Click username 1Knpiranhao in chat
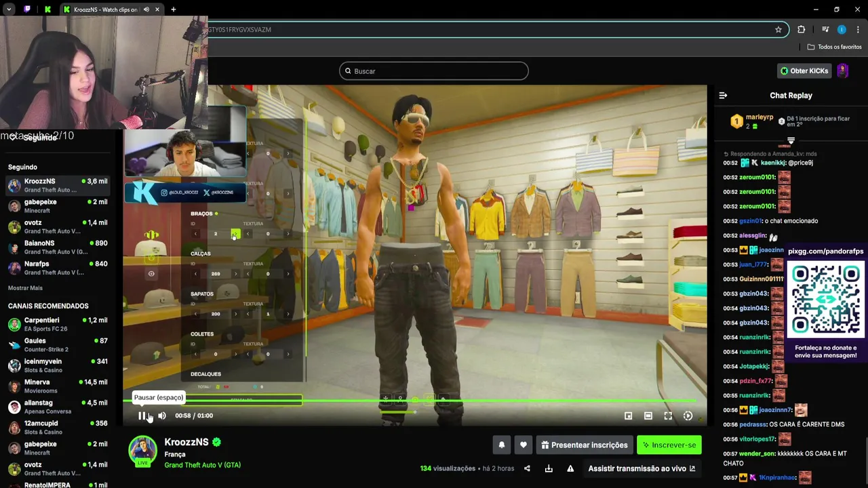 pos(777,478)
